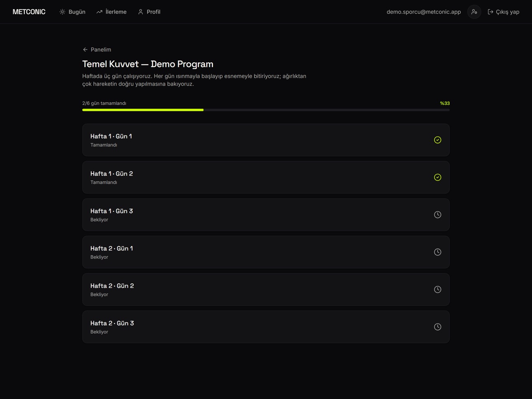532x399 pixels.
Task: Click the clock icon on Hafta 2 · Gün 3
Action: [438, 327]
